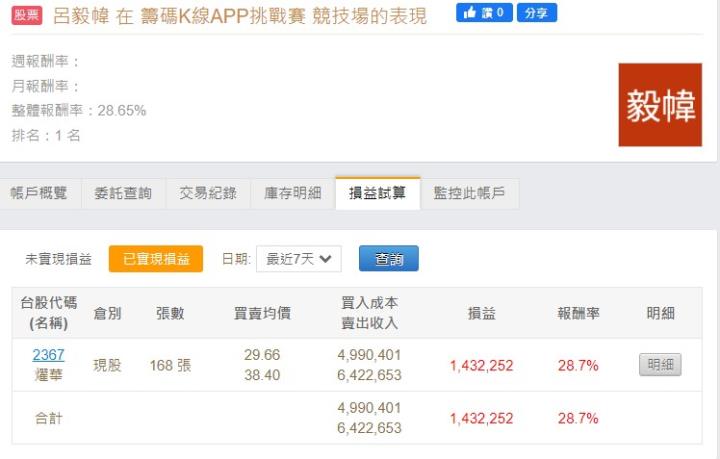The height and width of the screenshot is (459, 720).
Task: Click the 毅幃 avatar image
Action: coord(660,105)
